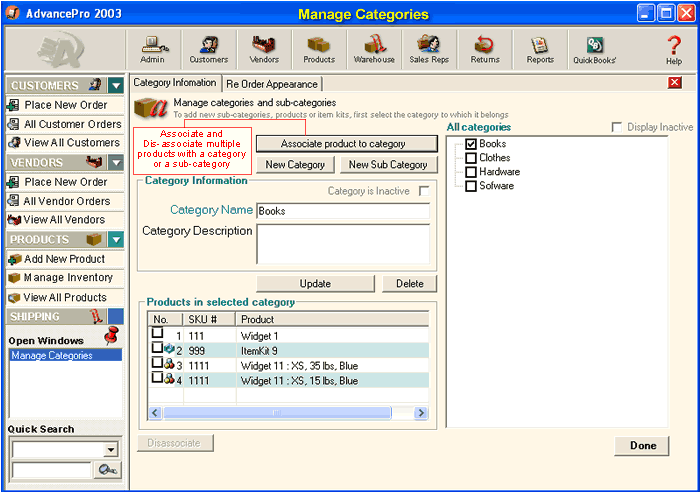Click the products list scroll right arrow

[x=421, y=413]
